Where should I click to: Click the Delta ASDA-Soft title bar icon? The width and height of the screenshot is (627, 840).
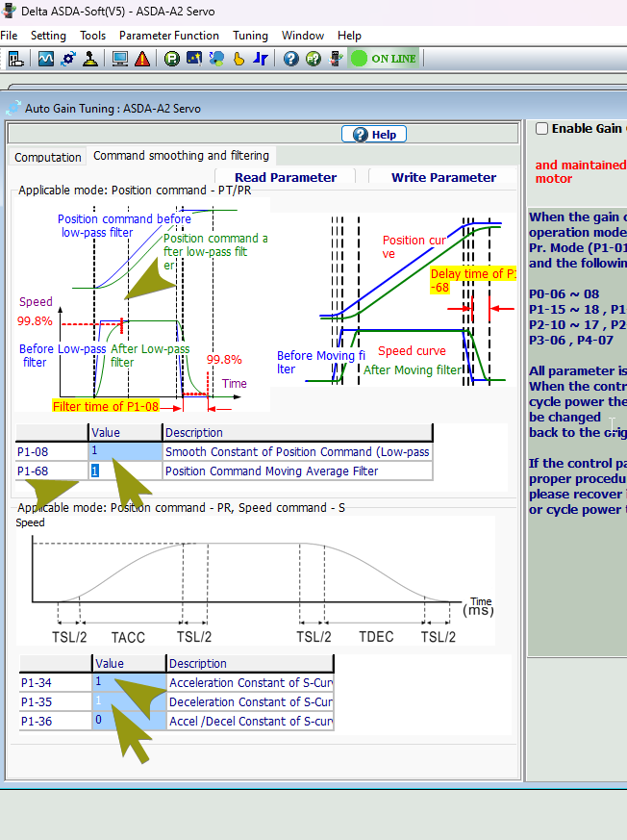[9, 11]
